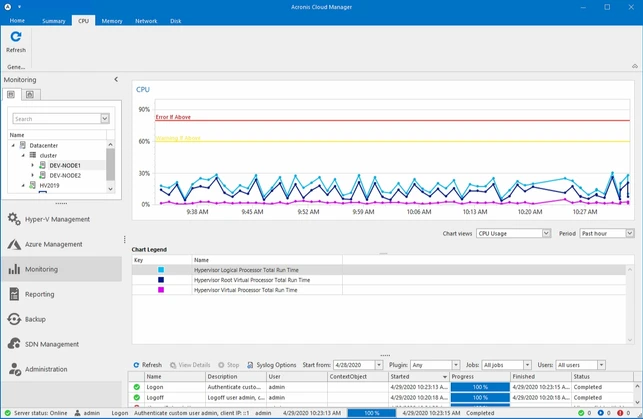The width and height of the screenshot is (643, 419).
Task: Click the job log Refresh icon
Action: tap(136, 365)
